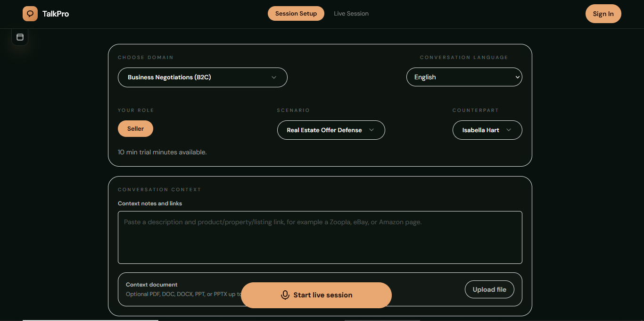Click the TalkPro speech bubble logo icon
Viewport: 644px width, 321px height.
pyautogui.click(x=30, y=14)
